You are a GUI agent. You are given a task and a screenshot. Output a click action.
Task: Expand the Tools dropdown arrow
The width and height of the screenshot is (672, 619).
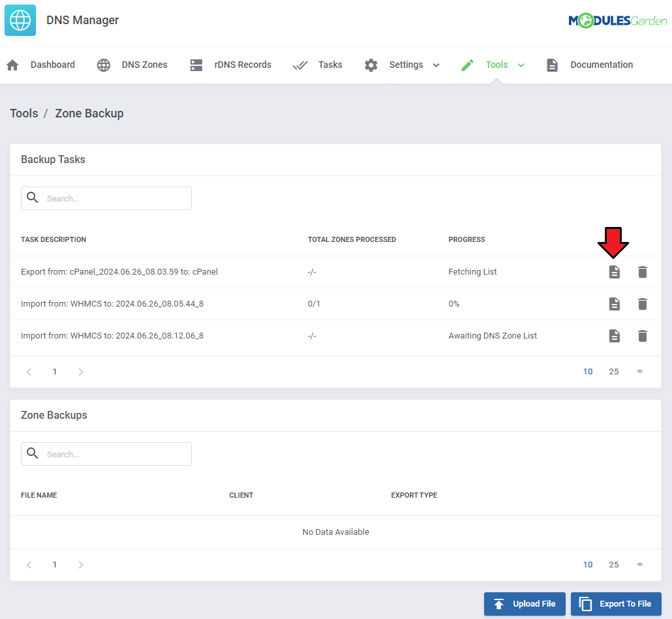pos(521,65)
